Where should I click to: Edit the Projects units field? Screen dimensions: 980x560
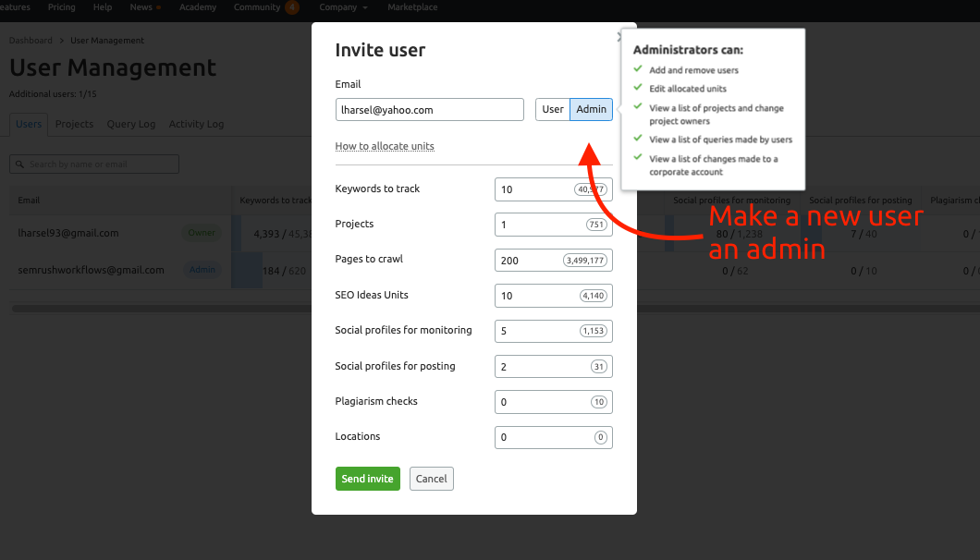pos(553,225)
